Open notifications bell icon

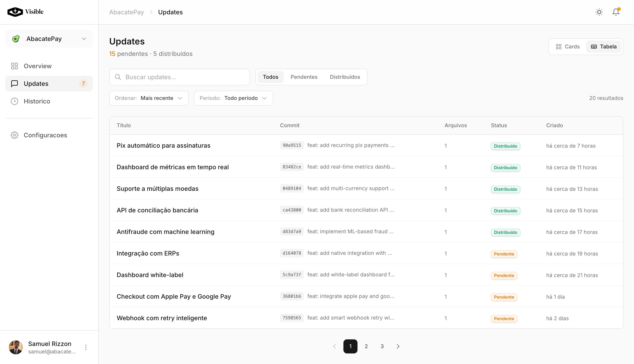[x=616, y=12]
